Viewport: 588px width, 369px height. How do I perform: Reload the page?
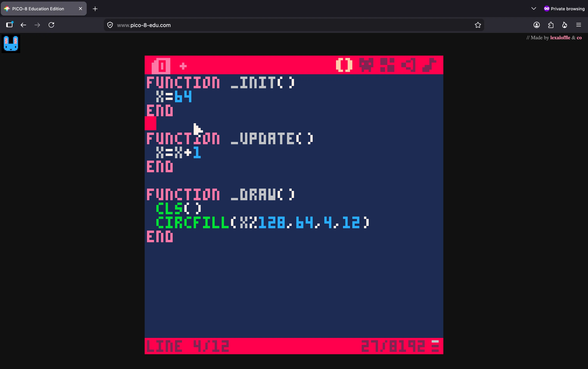point(51,25)
